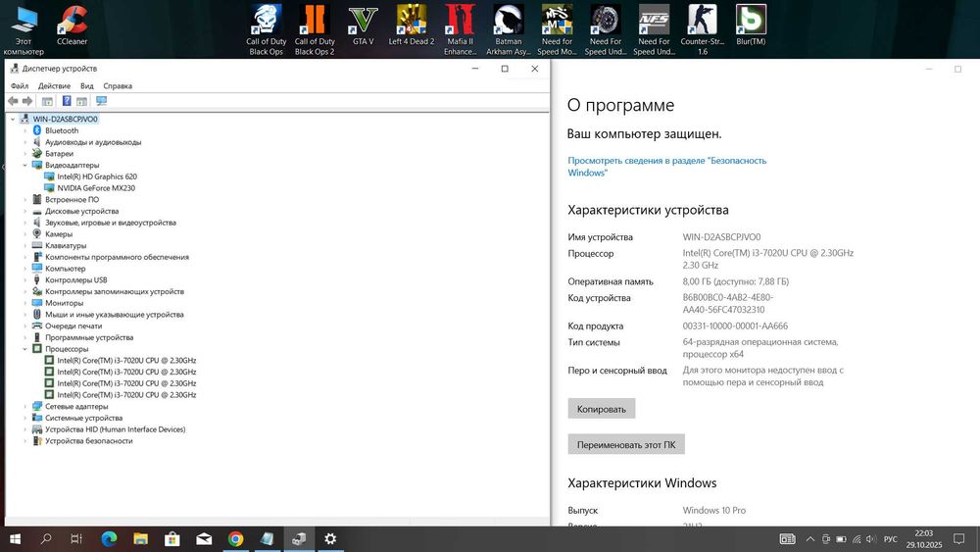Open the Mail app from the taskbar
The height and width of the screenshot is (552, 980).
click(x=204, y=539)
